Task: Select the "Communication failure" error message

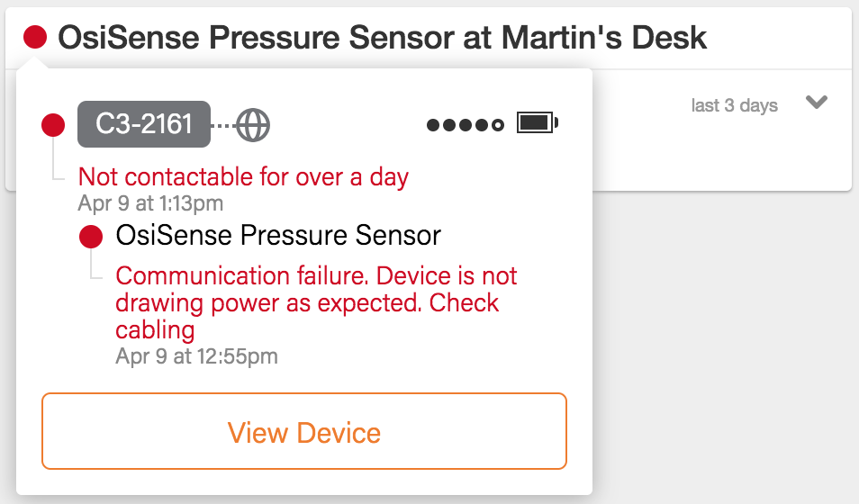Action: pos(317,302)
